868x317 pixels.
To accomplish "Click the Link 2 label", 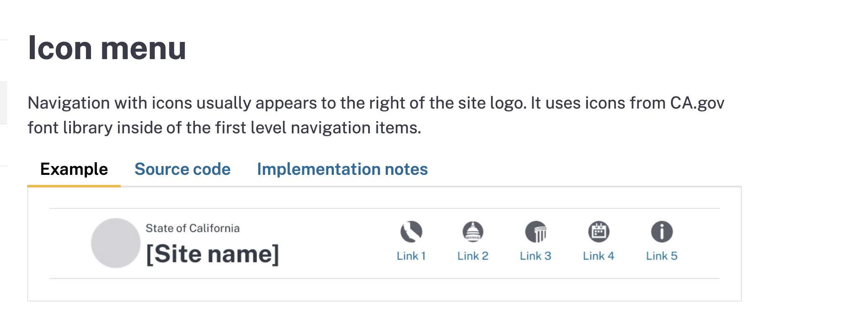I will 473,256.
